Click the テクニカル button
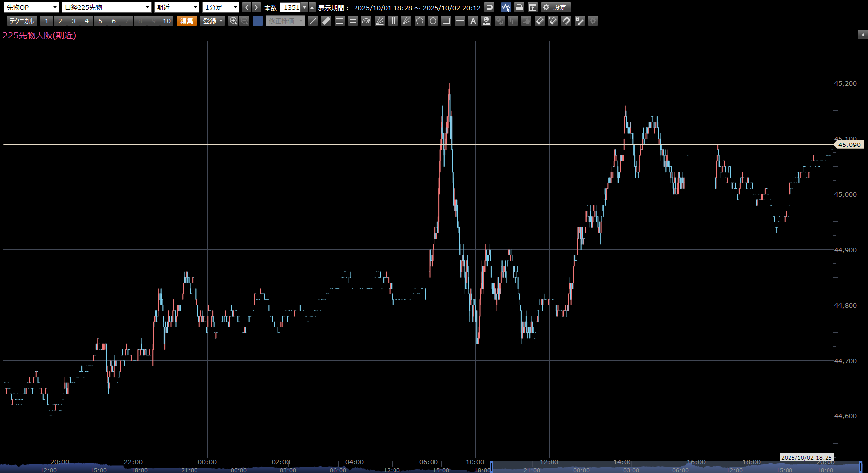 tap(22, 21)
